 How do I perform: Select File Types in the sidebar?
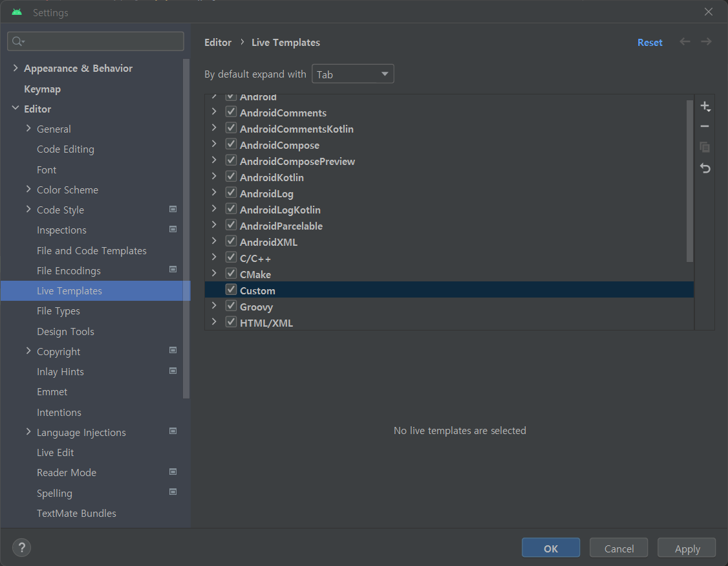pos(58,311)
